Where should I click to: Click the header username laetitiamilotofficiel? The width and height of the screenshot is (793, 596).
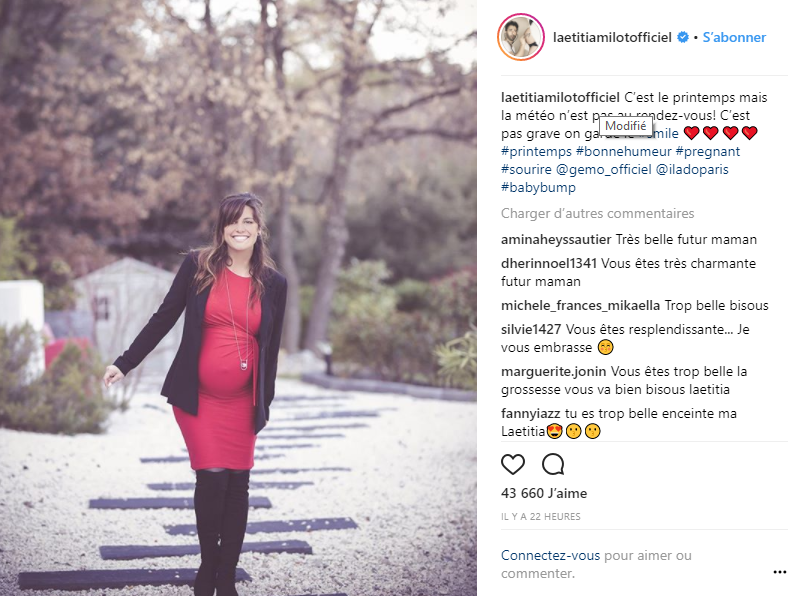click(x=612, y=37)
